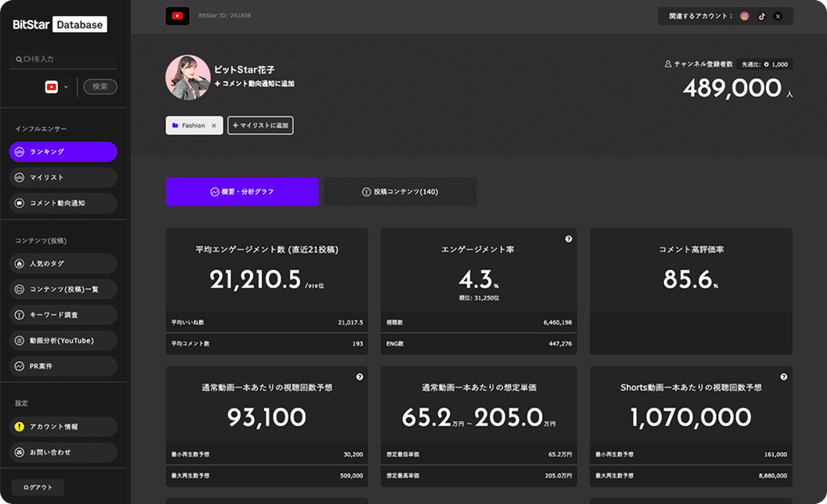Screen dimensions: 827x504
Task: Click the 平均いいね数 21,017.5 row
Action: tap(267, 322)
